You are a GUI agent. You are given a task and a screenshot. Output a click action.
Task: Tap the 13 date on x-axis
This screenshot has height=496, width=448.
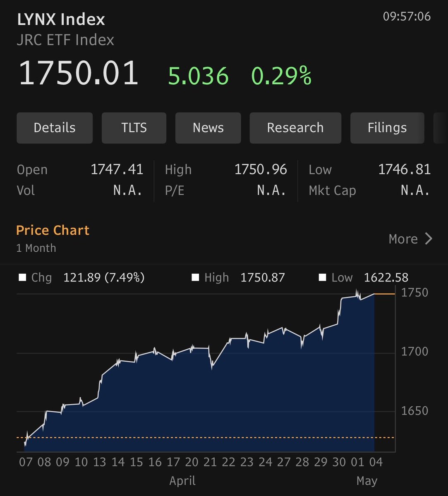click(100, 462)
